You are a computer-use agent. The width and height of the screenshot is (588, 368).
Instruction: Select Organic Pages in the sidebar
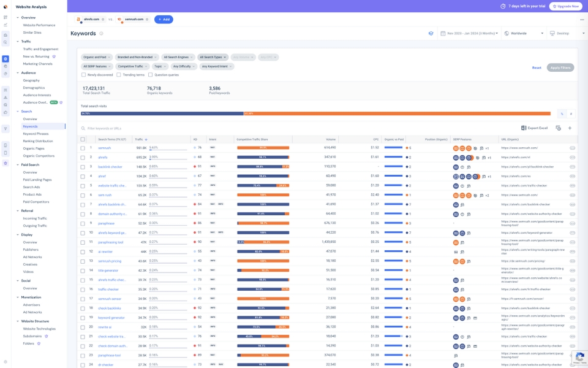[34, 148]
